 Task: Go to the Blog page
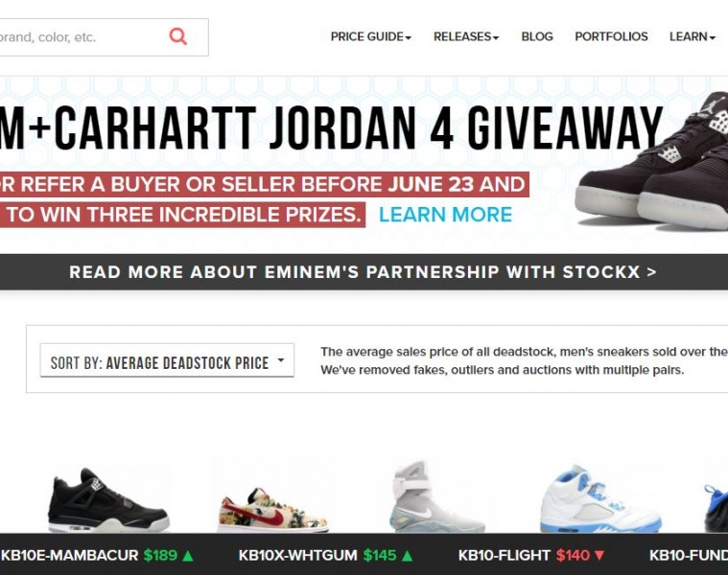[x=537, y=36]
